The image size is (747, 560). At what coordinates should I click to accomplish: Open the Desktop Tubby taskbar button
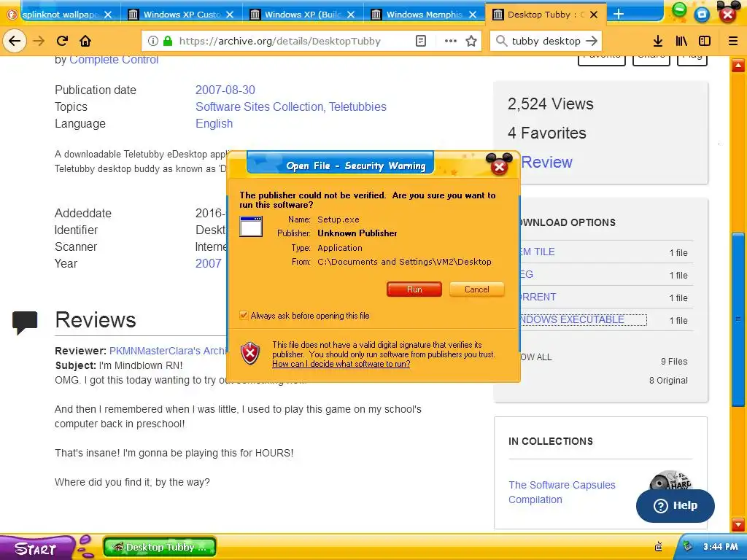pyautogui.click(x=160, y=547)
